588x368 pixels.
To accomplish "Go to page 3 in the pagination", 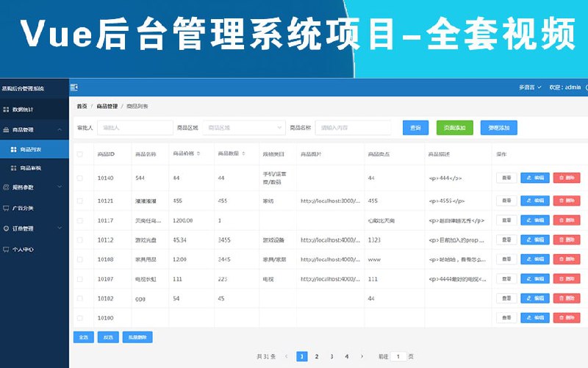I will pyautogui.click(x=332, y=356).
